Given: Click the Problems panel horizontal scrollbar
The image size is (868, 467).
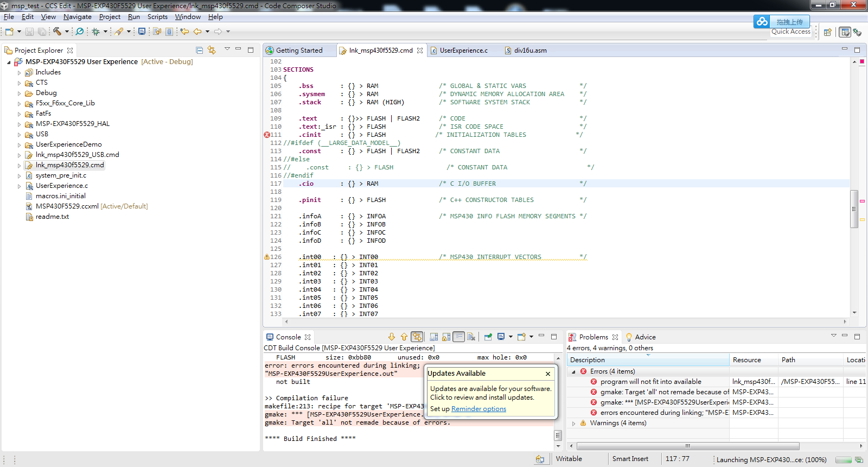Looking at the screenshot, I should coord(687,446).
